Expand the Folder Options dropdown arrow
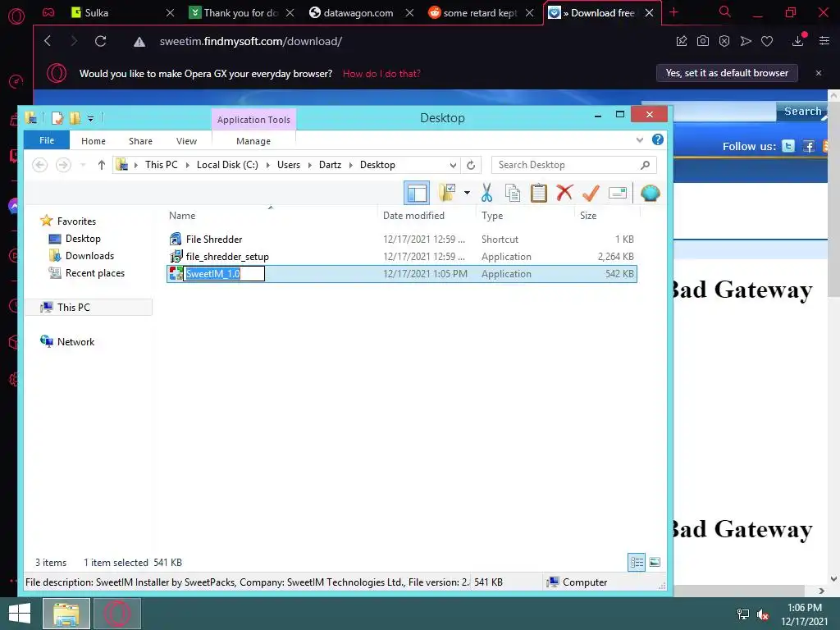The width and height of the screenshot is (840, 630). pos(467,193)
